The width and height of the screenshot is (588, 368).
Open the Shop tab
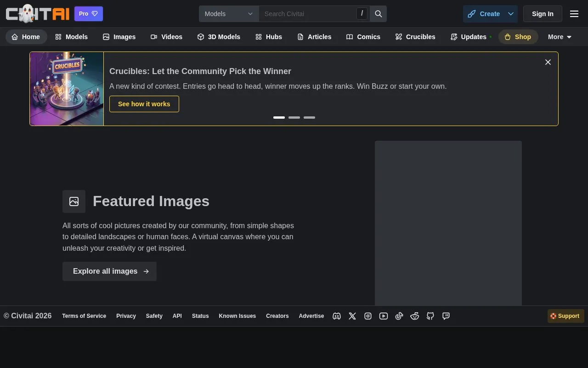518,37
